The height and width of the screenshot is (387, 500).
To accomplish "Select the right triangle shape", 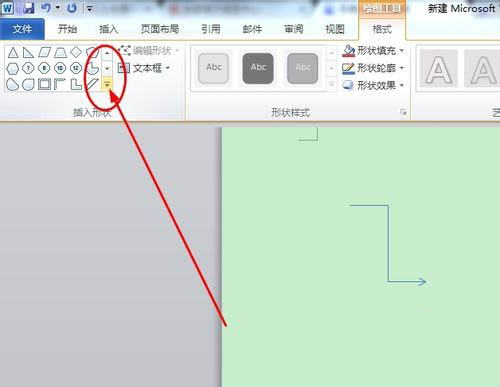I will tap(28, 52).
